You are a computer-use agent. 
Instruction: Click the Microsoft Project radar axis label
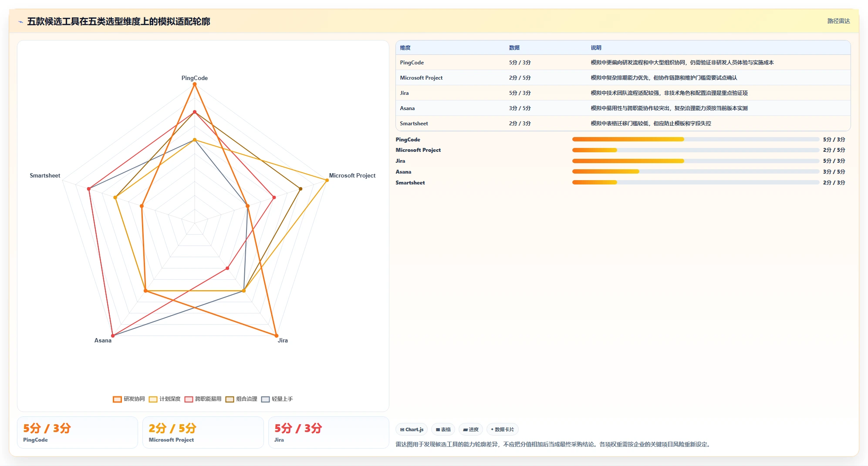click(x=352, y=176)
